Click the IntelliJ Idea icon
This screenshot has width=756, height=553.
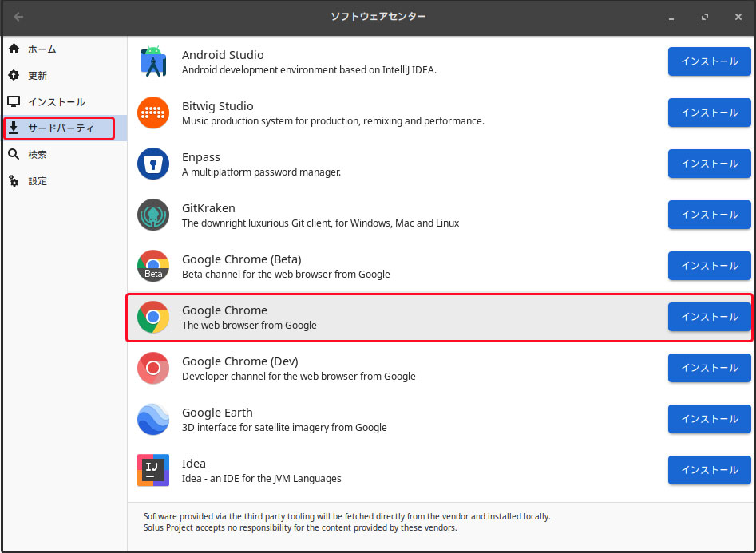coord(152,470)
